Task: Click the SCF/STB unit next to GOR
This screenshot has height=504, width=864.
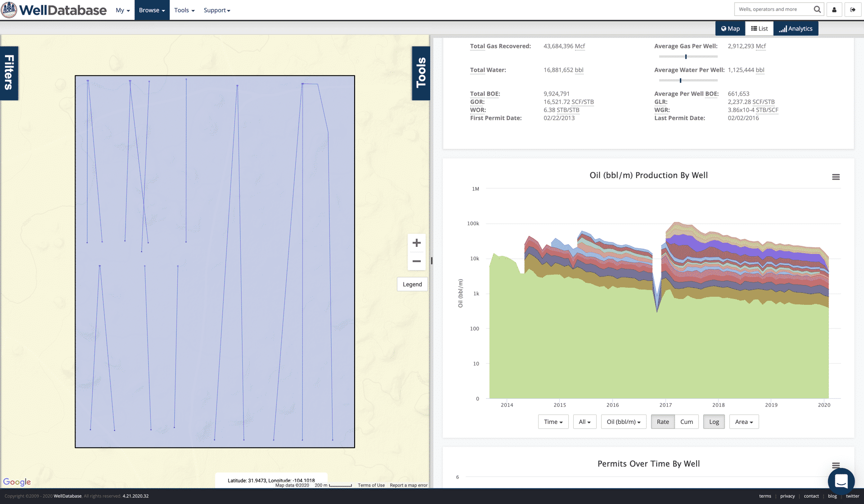Action: [583, 102]
